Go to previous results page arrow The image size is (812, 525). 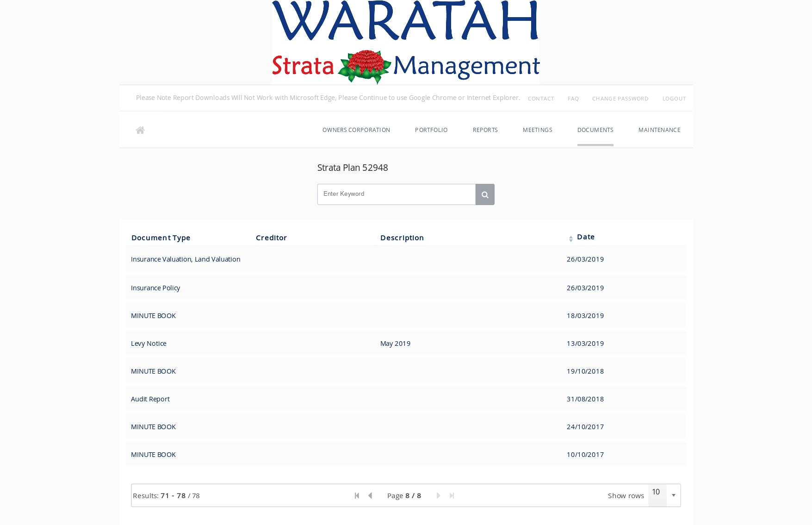(370, 495)
